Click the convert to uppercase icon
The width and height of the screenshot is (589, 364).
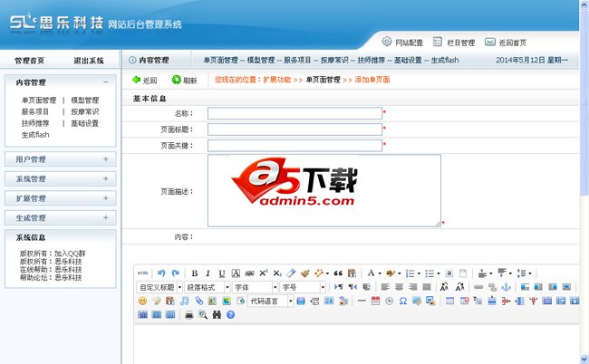click(444, 287)
